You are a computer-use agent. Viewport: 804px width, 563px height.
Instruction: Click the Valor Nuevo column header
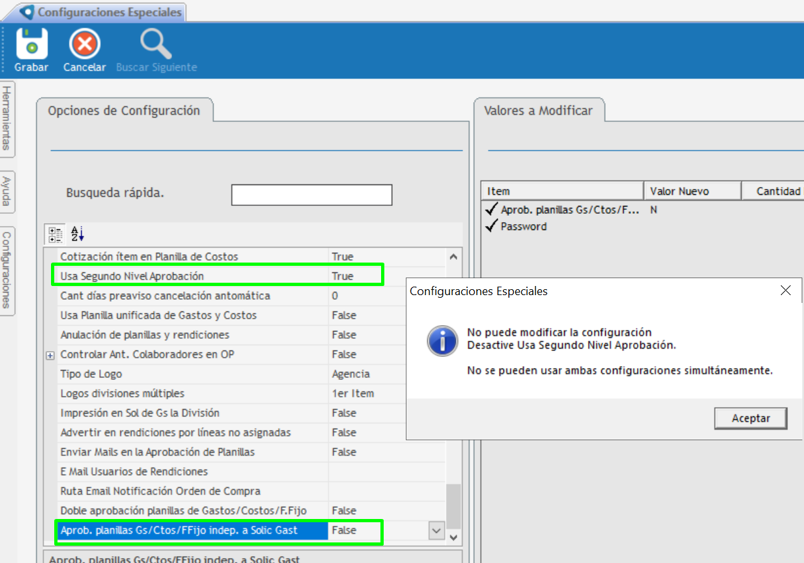(693, 191)
